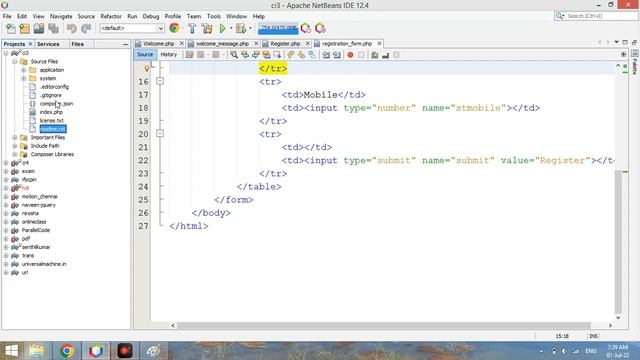Open the Team menu
This screenshot has height=360, width=640.
coord(194,16)
